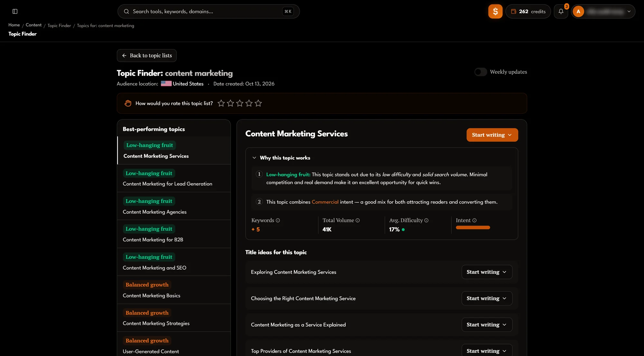Click the search magnifier icon
This screenshot has height=356, width=644.
pyautogui.click(x=127, y=11)
